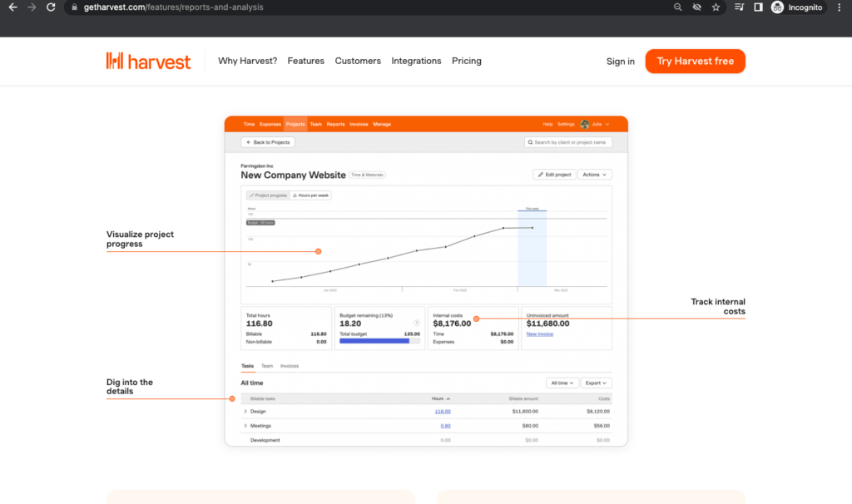Expand the Meetings task row
The width and height of the screenshot is (852, 504).
pyautogui.click(x=245, y=426)
